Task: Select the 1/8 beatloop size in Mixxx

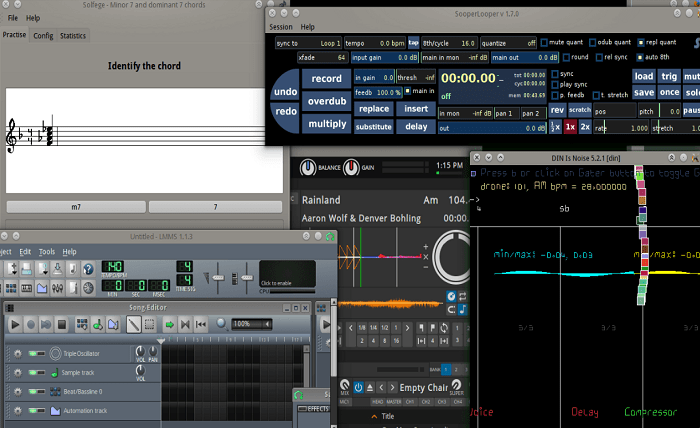Action: tap(362, 328)
